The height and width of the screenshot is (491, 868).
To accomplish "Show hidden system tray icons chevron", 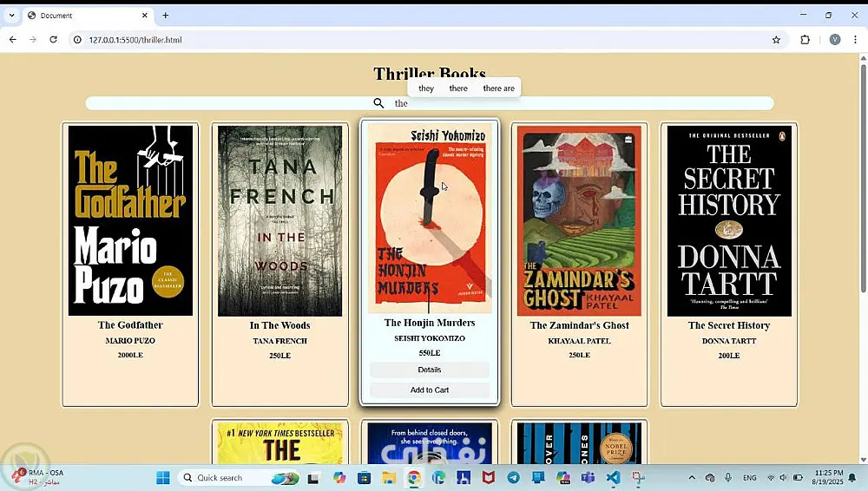I will 692,477.
